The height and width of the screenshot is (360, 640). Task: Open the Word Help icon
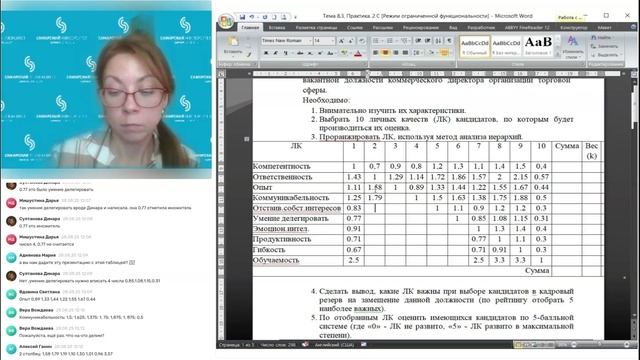(634, 27)
